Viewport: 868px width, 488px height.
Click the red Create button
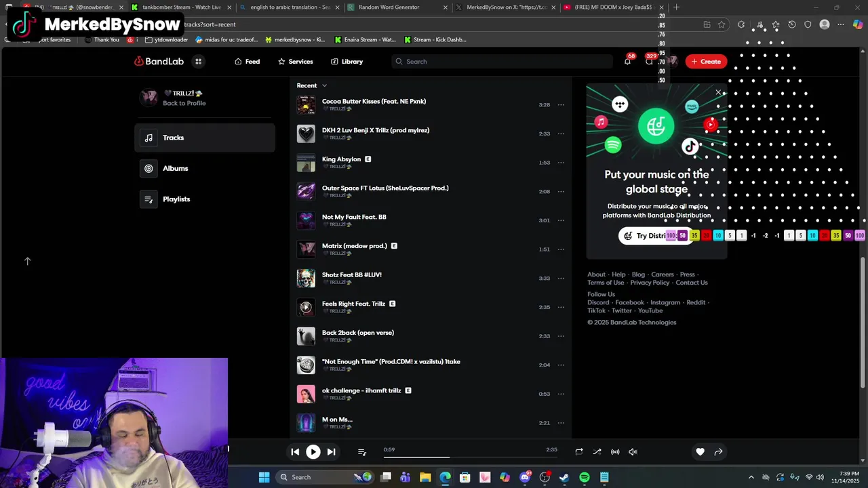pyautogui.click(x=707, y=62)
